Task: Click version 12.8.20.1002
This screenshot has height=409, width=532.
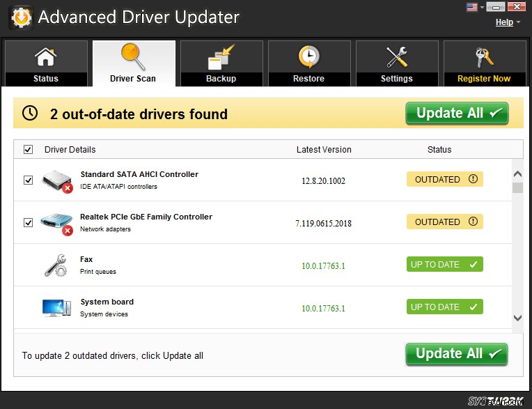Action: (323, 181)
